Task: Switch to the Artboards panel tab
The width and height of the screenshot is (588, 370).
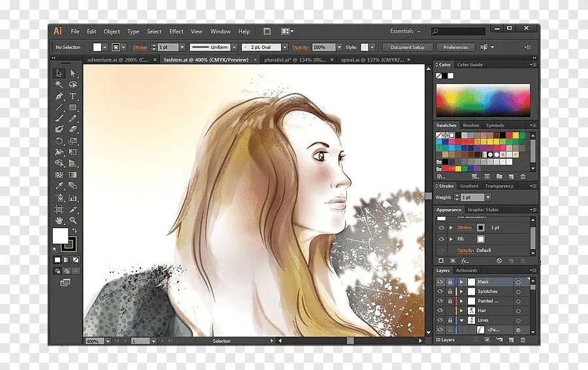Action: pyautogui.click(x=466, y=271)
